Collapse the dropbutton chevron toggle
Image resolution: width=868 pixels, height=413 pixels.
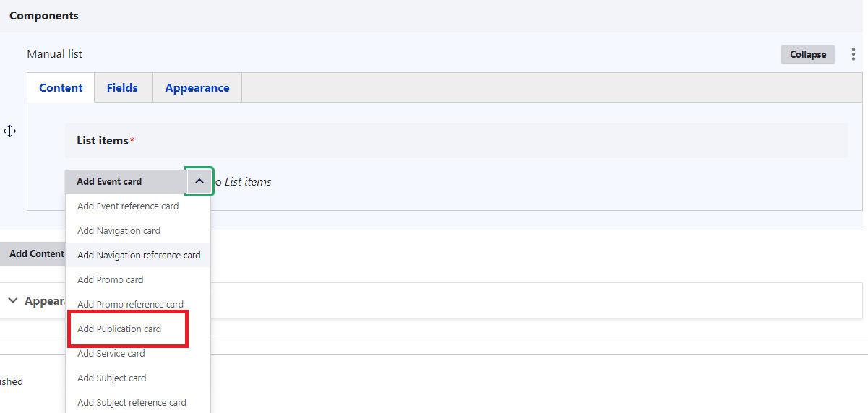[199, 181]
